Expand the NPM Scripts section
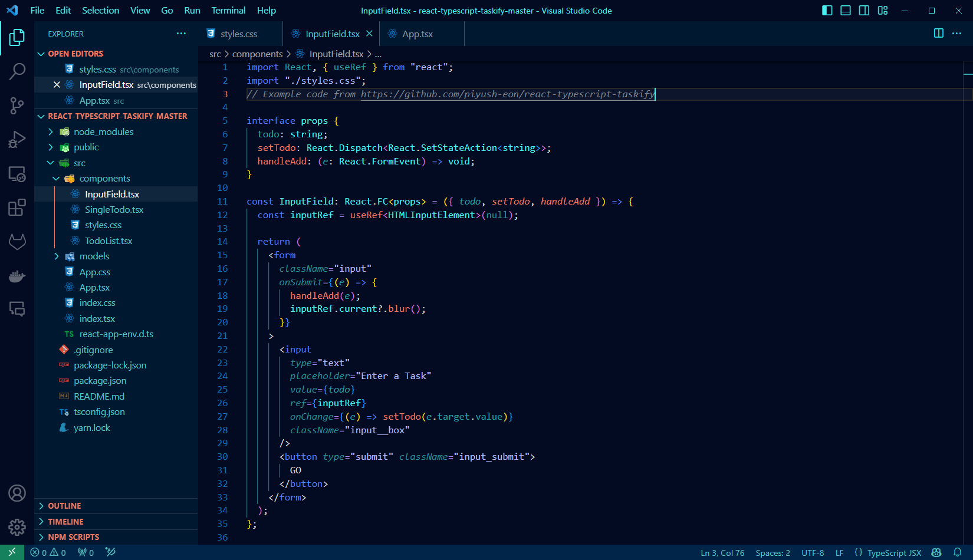Viewport: 973px width, 560px height. (116, 537)
